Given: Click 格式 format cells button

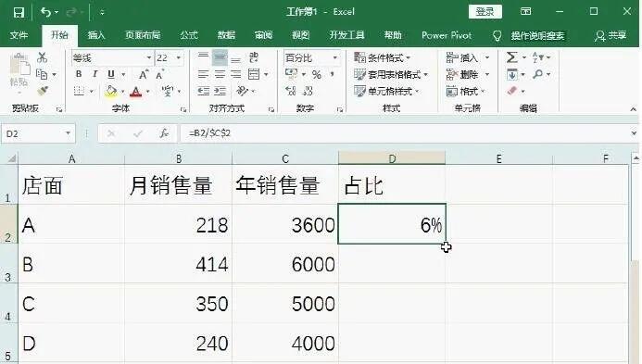Looking at the screenshot, I should 466,91.
